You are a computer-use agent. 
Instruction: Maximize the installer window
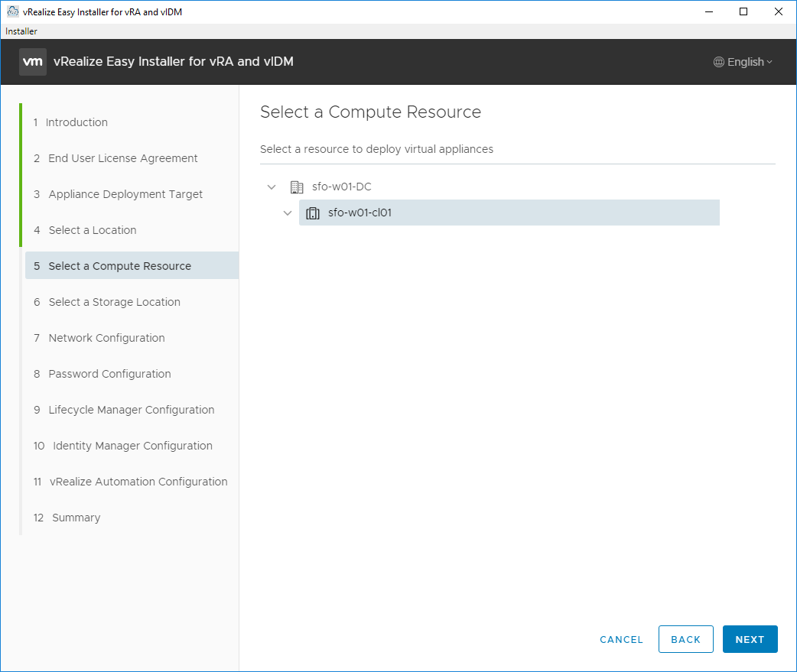[x=743, y=11]
